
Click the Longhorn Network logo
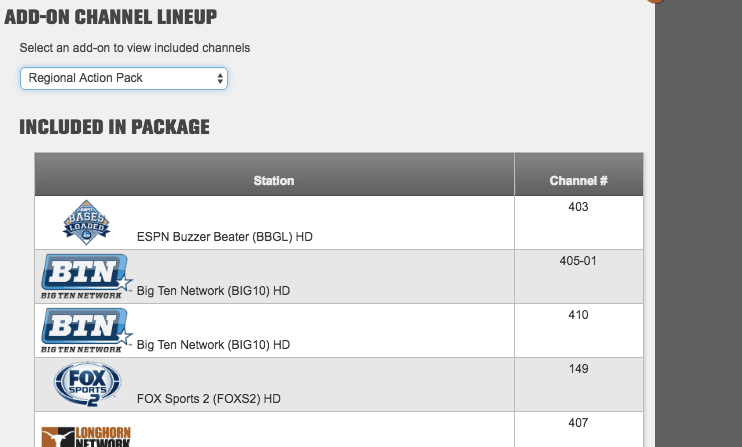[86, 436]
